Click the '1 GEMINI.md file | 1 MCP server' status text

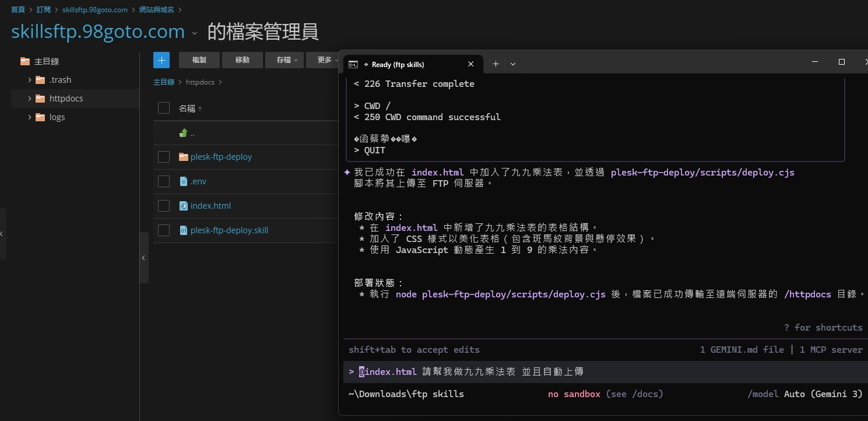[781, 350]
